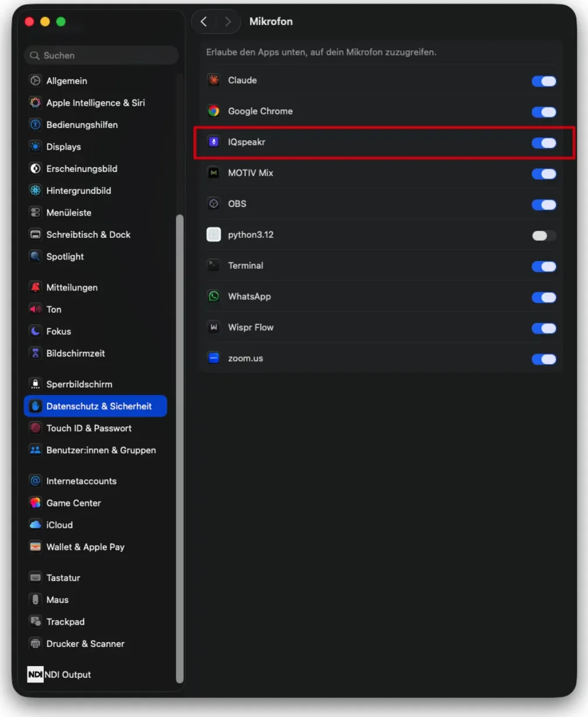Click the Sperrbildschirm lock icon
Viewport: 588px width, 717px height.
tap(36, 384)
